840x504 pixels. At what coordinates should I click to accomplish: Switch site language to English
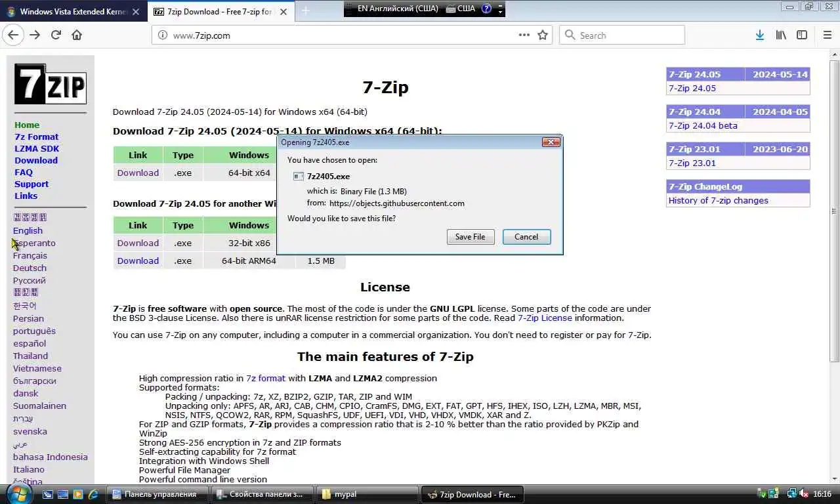[x=28, y=230]
